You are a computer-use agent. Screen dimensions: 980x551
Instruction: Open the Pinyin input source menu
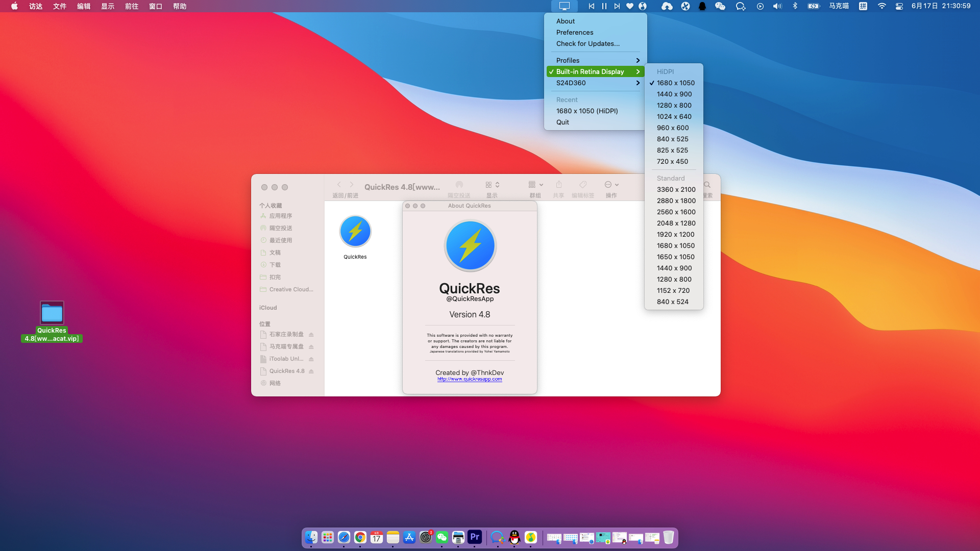click(x=863, y=6)
